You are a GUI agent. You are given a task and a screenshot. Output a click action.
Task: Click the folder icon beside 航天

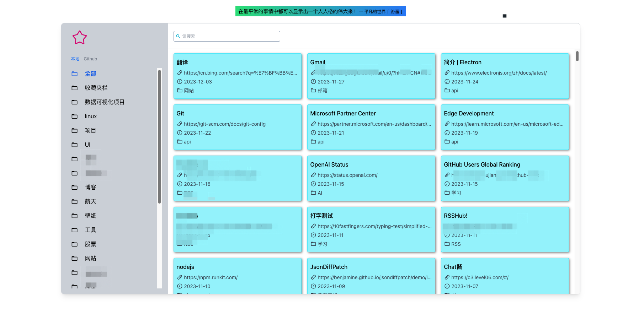point(75,201)
